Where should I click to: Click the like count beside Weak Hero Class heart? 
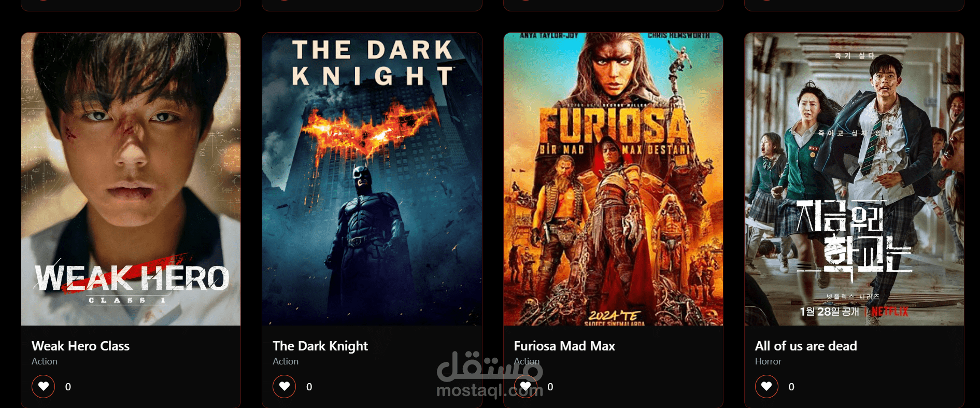pos(68,387)
